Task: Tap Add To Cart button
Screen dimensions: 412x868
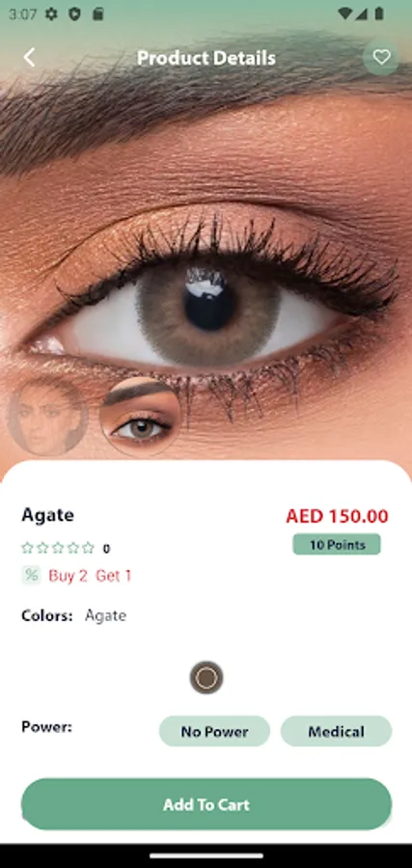Action: click(206, 804)
